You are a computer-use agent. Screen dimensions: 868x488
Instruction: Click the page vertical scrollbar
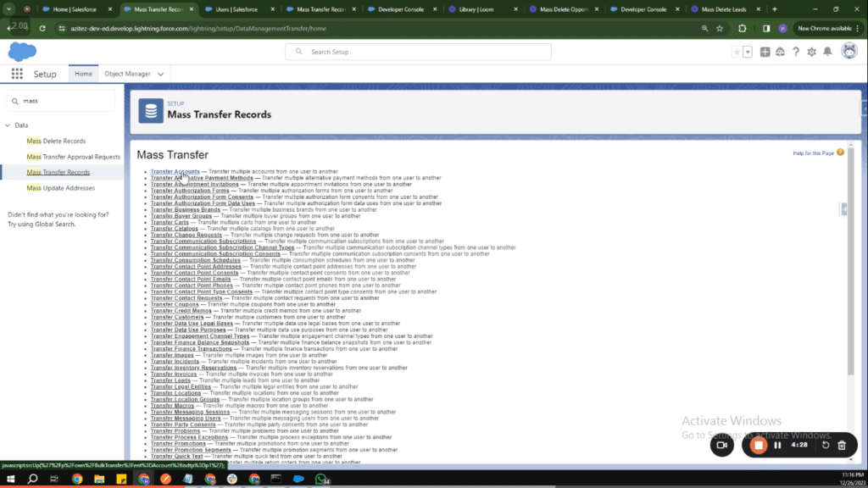pyautogui.click(x=851, y=260)
